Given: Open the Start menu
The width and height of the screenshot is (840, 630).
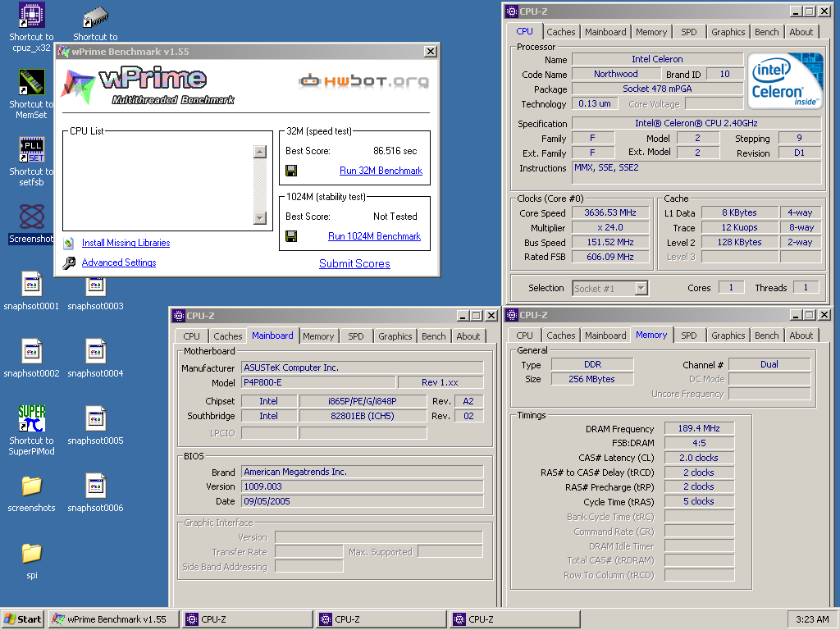Looking at the screenshot, I should [x=23, y=619].
